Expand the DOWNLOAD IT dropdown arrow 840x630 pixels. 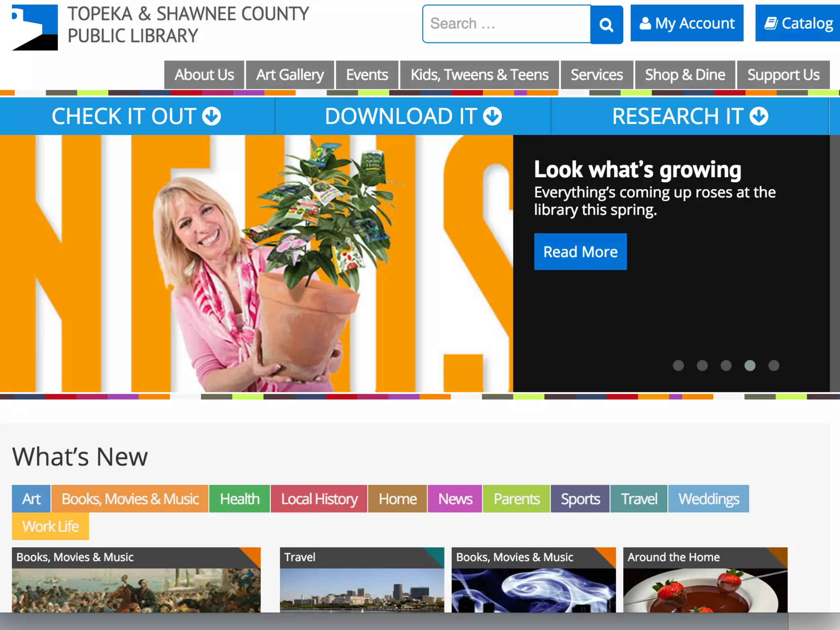[492, 116]
